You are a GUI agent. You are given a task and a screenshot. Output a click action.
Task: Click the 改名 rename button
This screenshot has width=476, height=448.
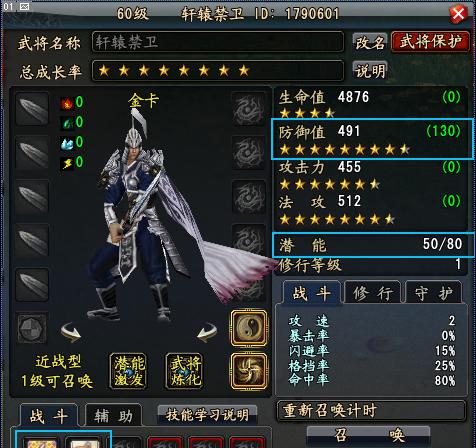tap(370, 43)
